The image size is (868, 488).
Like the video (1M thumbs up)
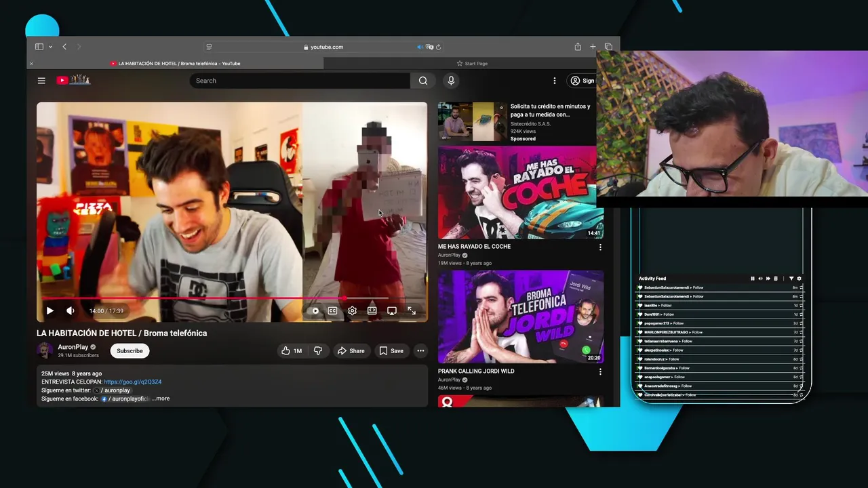click(292, 350)
